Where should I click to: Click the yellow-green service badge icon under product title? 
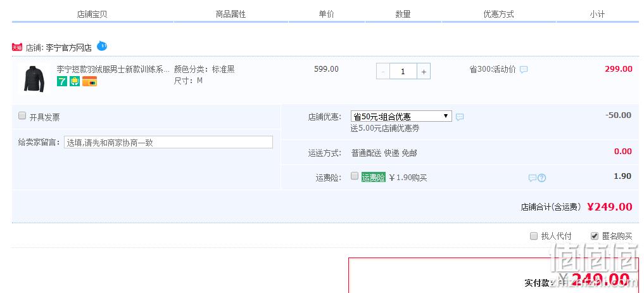tap(75, 81)
